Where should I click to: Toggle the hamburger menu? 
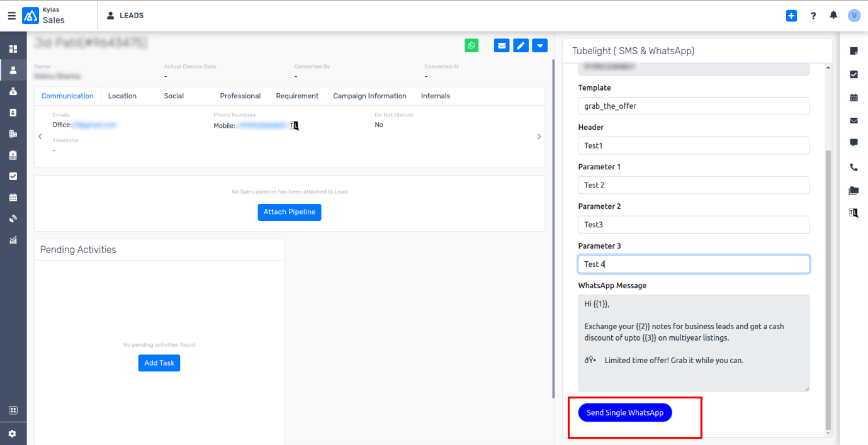pos(11,16)
